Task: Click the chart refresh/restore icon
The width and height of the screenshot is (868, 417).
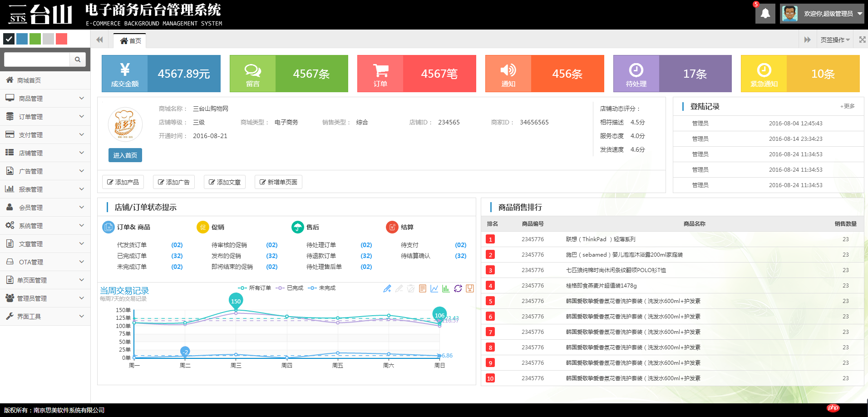Action: click(458, 288)
